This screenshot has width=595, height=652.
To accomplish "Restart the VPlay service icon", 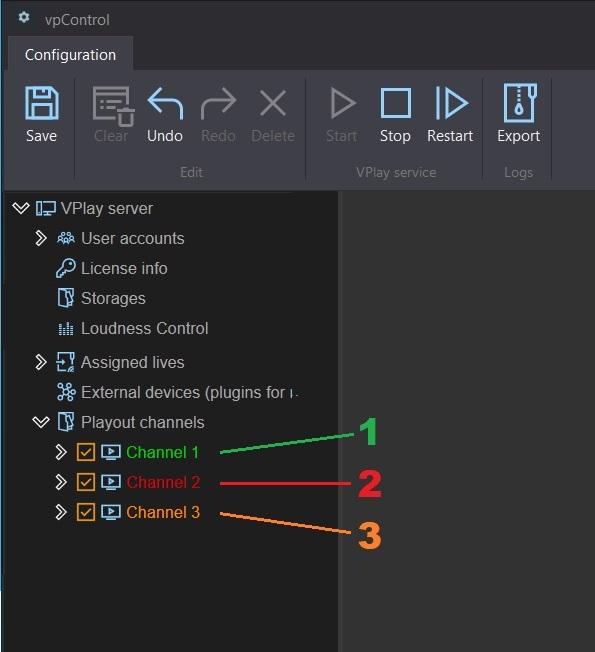I will click(x=452, y=103).
